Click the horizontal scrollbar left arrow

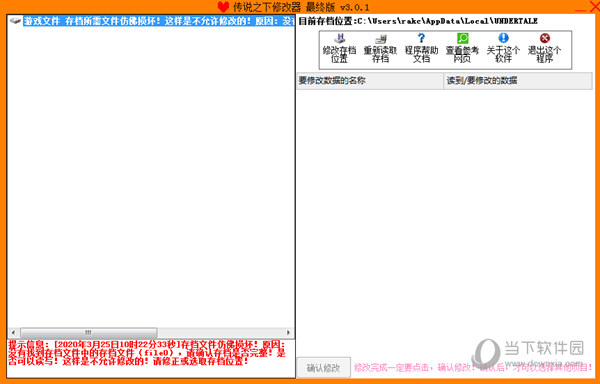coord(13,332)
